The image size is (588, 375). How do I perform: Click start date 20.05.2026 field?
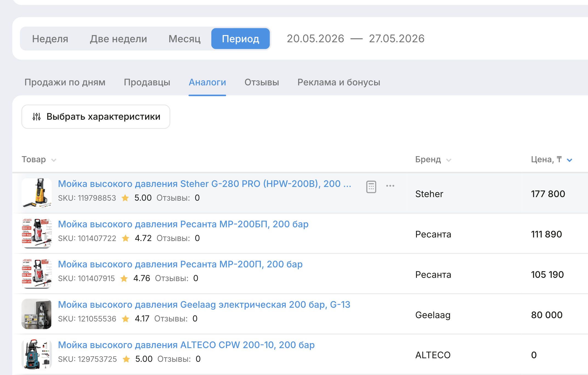click(x=315, y=39)
